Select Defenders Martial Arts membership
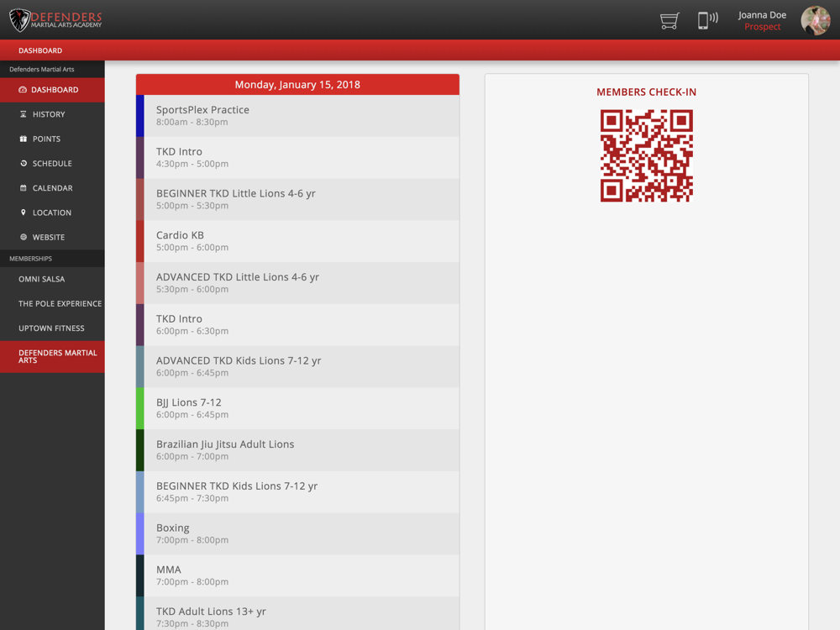 (x=52, y=357)
